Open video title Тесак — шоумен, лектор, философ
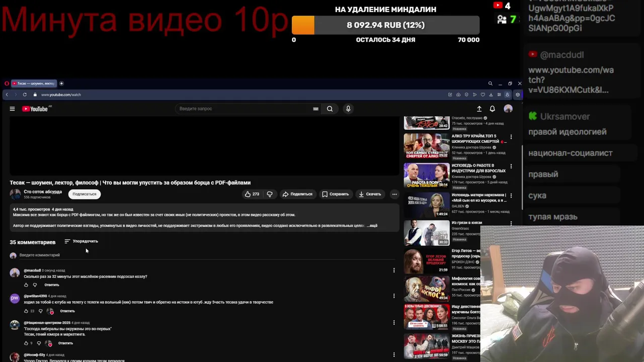Viewport: 644px width, 362px height. pyautogui.click(x=130, y=183)
